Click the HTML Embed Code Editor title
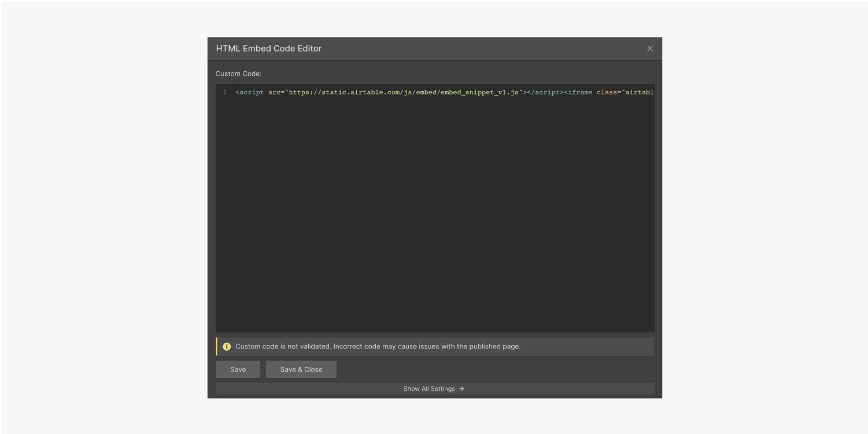Image resolution: width=868 pixels, height=434 pixels. point(268,49)
